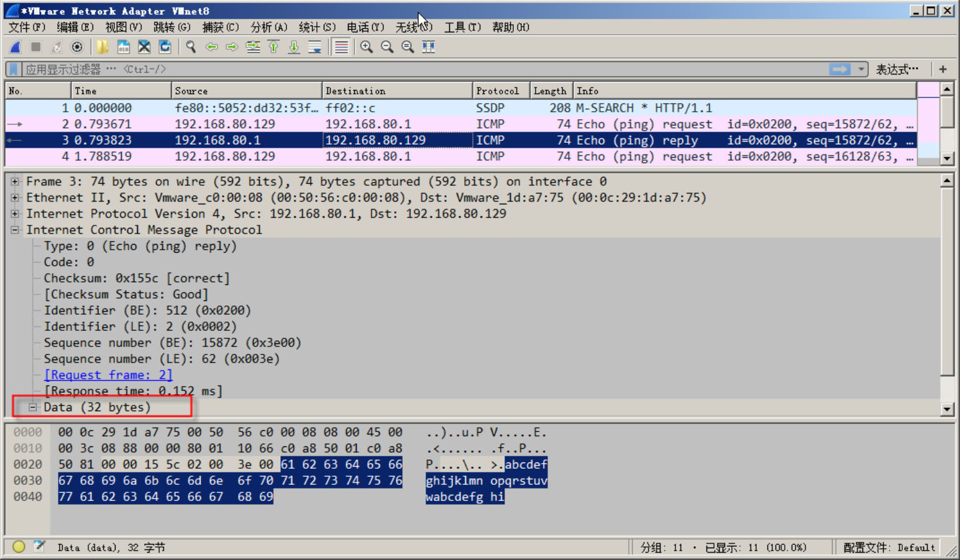Go forward to next packet

(x=232, y=47)
